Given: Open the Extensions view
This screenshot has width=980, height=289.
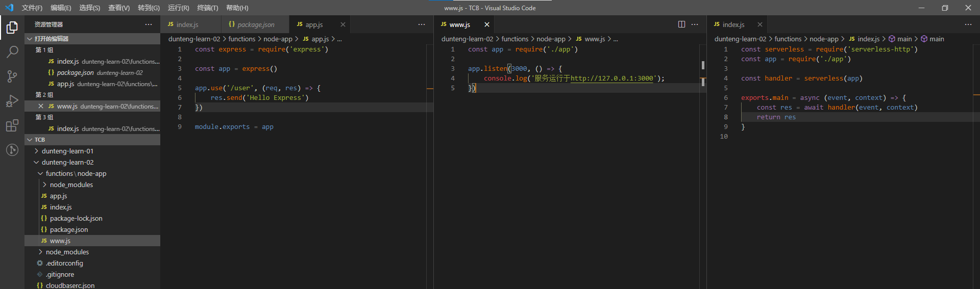Looking at the screenshot, I should (x=12, y=125).
